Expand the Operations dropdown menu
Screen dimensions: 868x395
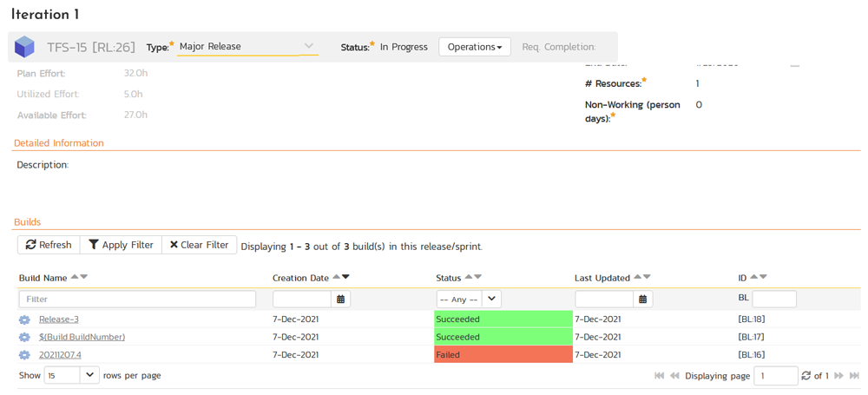pos(474,47)
